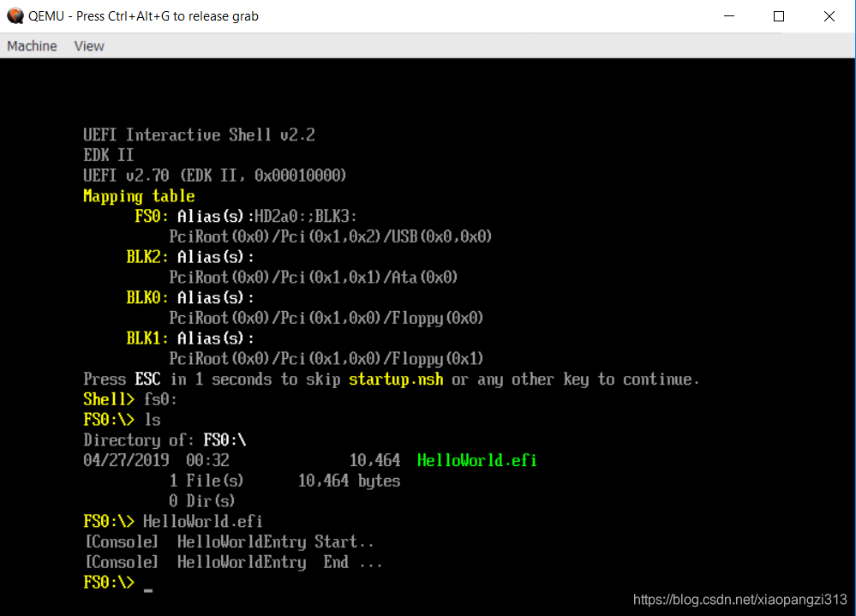Click the 'Directory of: FS0:\' line
The height and width of the screenshot is (616, 856).
tap(165, 440)
